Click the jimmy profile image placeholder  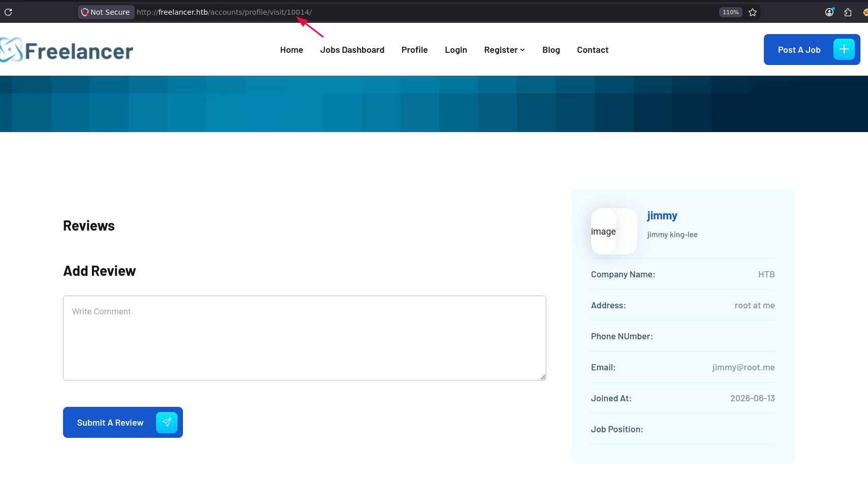click(x=614, y=231)
